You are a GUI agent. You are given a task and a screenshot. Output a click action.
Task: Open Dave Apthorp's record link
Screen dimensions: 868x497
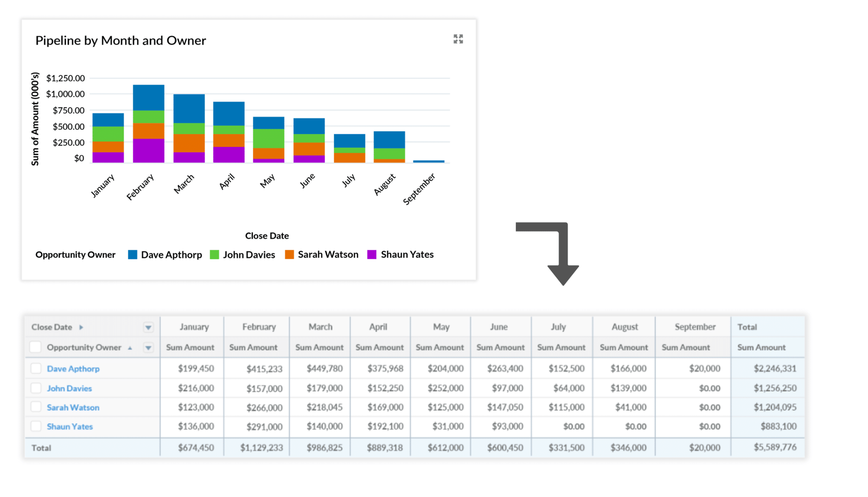73,369
